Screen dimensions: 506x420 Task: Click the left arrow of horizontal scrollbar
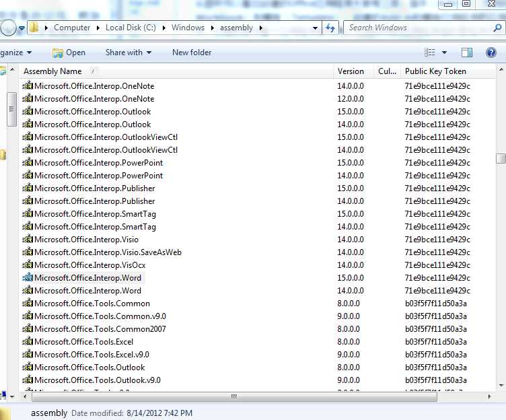(x=25, y=396)
